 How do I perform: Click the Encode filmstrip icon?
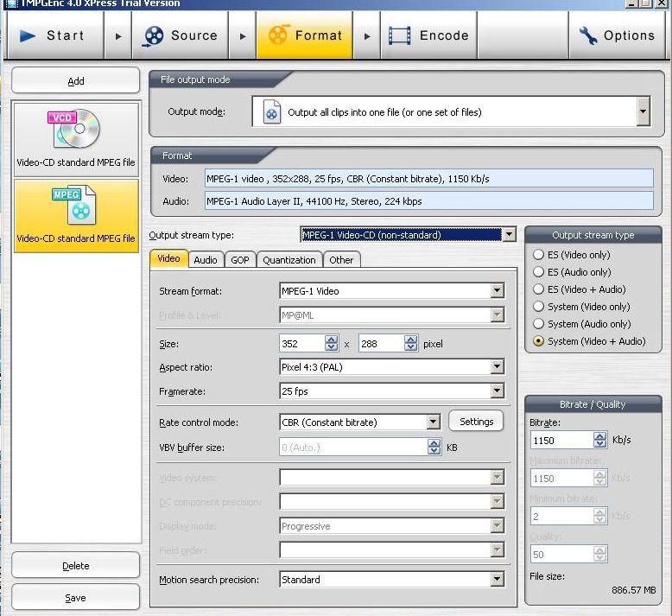tap(399, 35)
